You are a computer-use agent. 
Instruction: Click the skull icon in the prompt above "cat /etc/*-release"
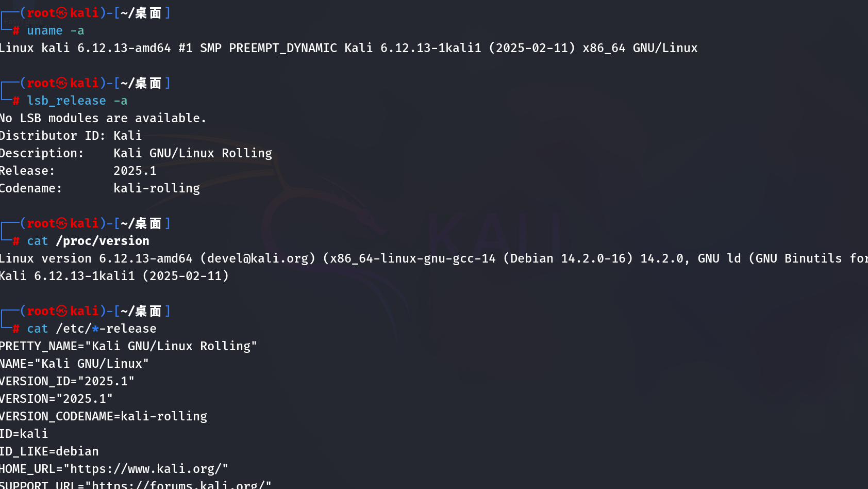pos(62,311)
